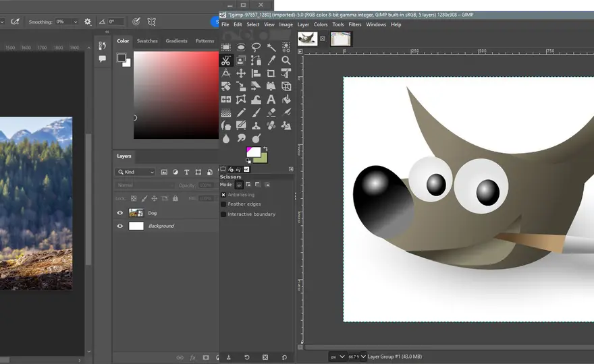Select GIMP's Bucket Fill tool
The image size is (594, 364).
286,100
